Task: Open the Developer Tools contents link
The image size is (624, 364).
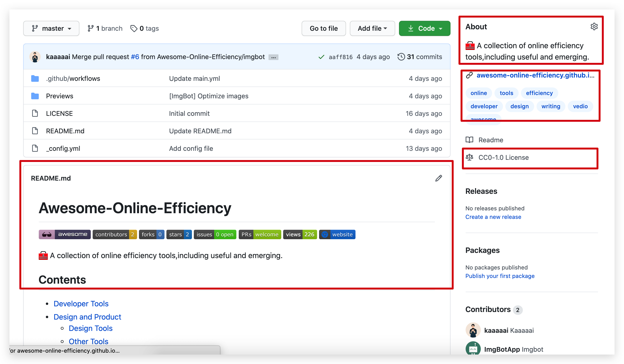Action: [x=81, y=303]
